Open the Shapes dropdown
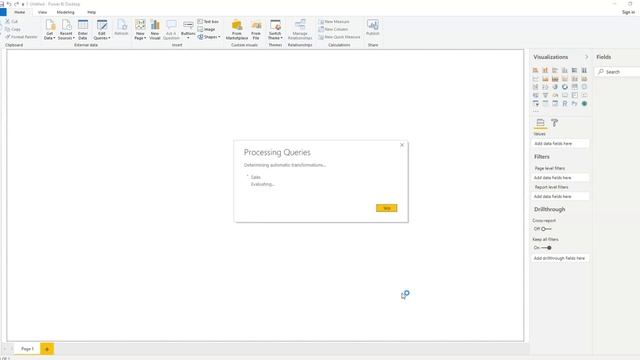The height and width of the screenshot is (360, 640). (x=209, y=37)
